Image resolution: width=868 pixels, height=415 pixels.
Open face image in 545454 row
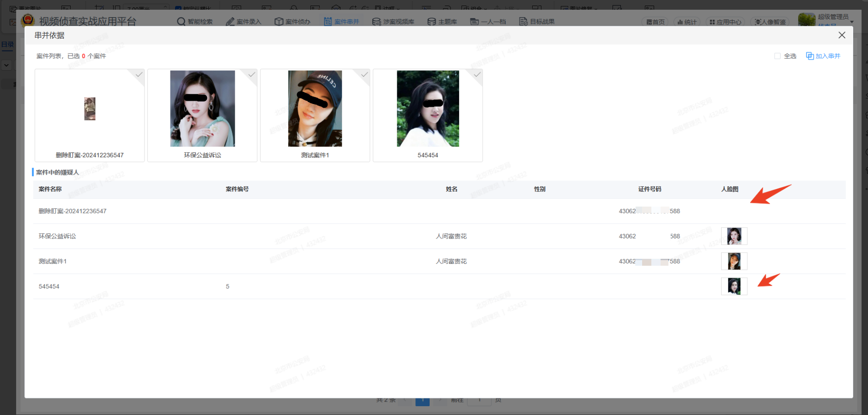pos(734,287)
